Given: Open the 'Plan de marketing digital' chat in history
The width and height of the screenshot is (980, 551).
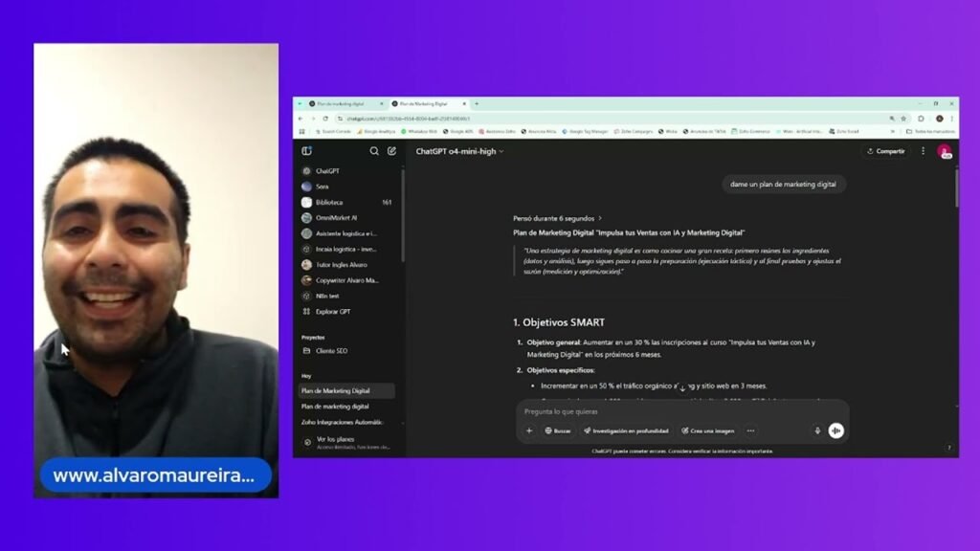Looking at the screenshot, I should click(335, 406).
